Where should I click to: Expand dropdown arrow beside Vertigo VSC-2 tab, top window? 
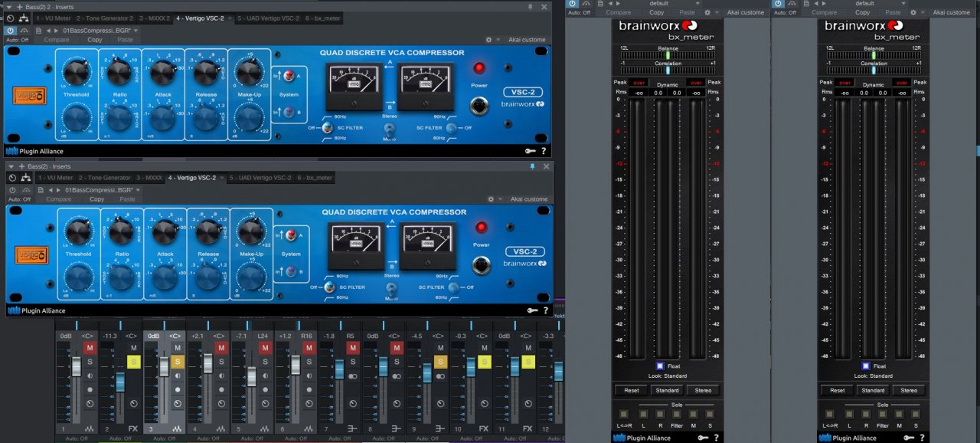click(x=230, y=18)
